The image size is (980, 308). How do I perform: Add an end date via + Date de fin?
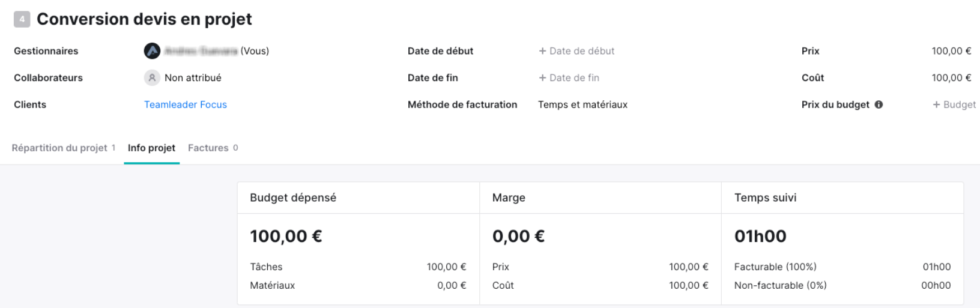569,77
